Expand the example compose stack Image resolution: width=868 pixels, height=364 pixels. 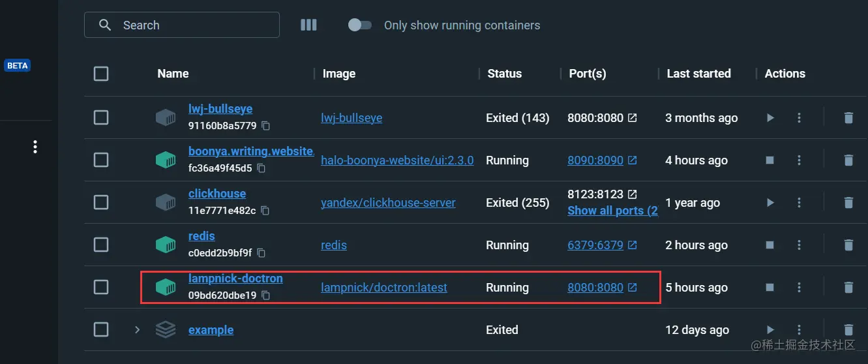click(137, 330)
